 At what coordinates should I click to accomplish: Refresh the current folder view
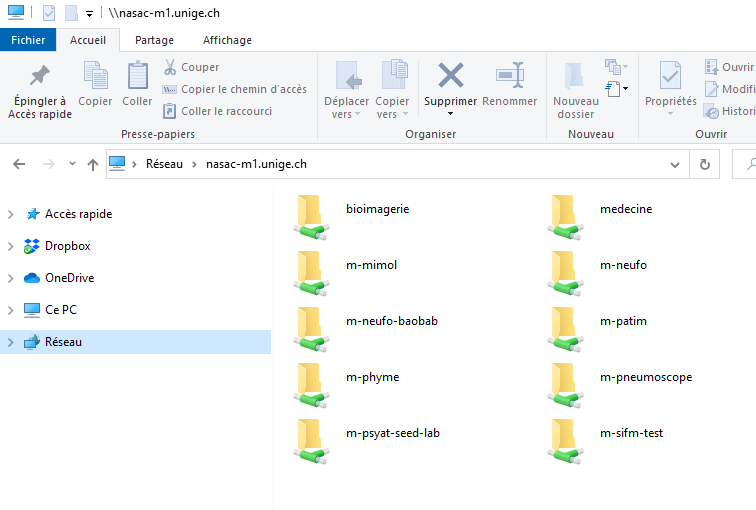click(705, 164)
